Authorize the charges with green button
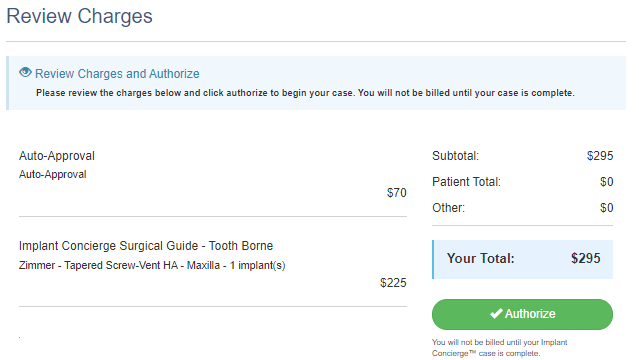This screenshot has height=360, width=639. coord(522,314)
